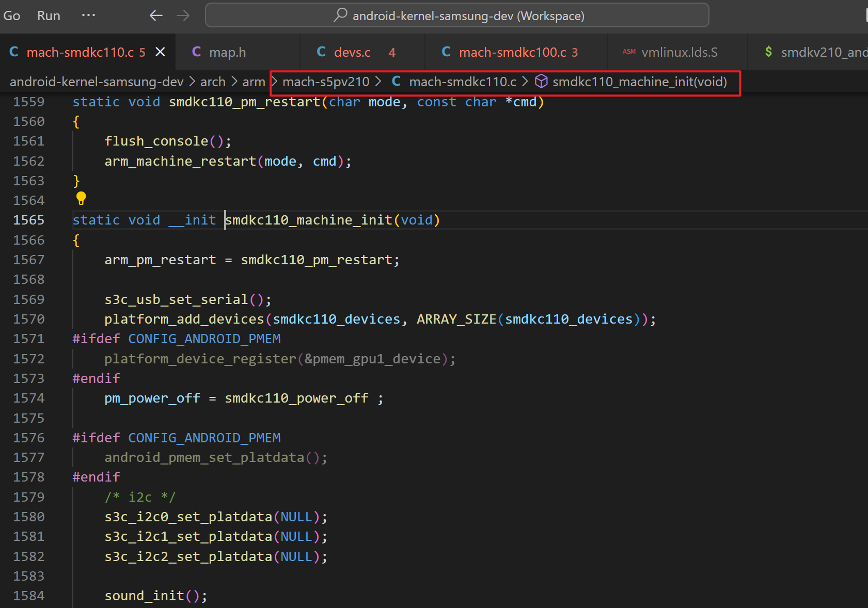The image size is (868, 608).
Task: Open the mach-smdkc110.c breadcrumb file
Action: pyautogui.click(x=463, y=82)
